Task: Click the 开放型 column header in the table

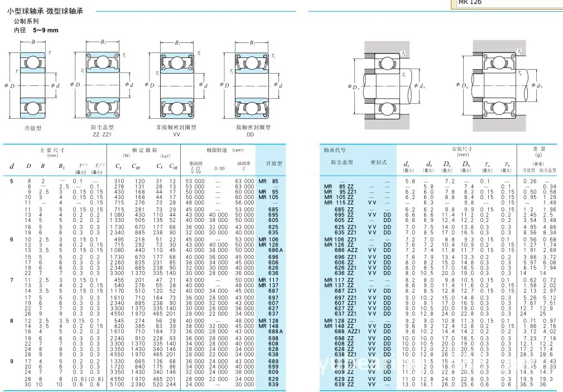Action: pos(274,163)
